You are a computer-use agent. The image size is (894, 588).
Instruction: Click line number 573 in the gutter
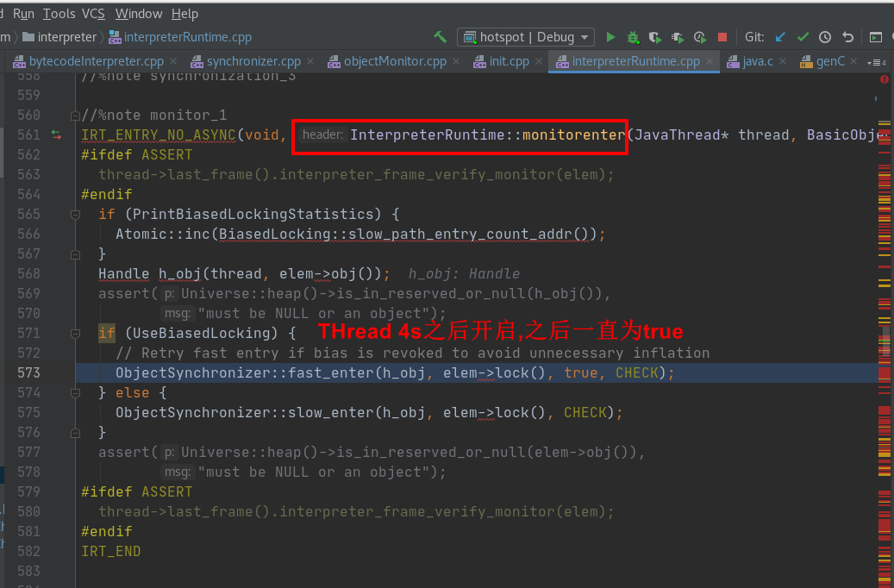(x=28, y=373)
